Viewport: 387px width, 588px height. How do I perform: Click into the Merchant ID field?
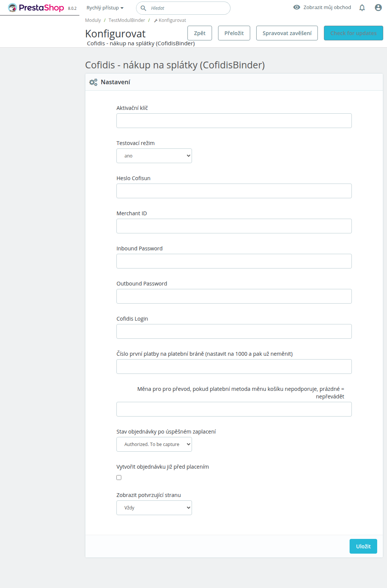pos(234,226)
